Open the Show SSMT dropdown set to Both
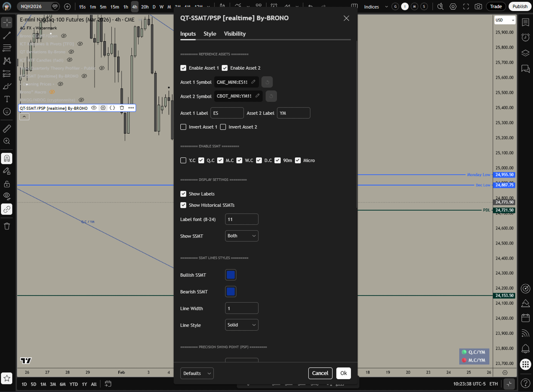533x392 pixels. (242, 236)
